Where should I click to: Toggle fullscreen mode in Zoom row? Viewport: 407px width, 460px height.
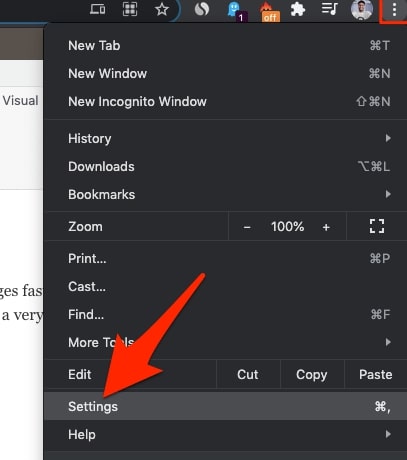tap(377, 227)
